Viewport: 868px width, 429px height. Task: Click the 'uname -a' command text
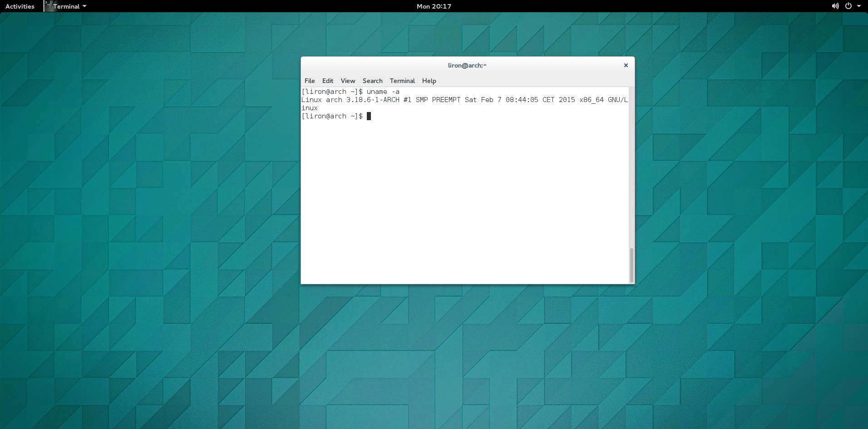point(383,92)
